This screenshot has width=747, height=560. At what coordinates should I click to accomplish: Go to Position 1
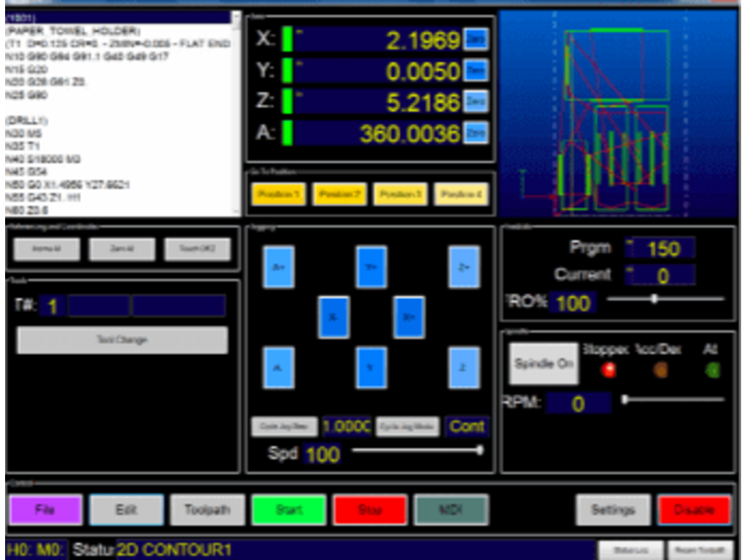[x=279, y=194]
